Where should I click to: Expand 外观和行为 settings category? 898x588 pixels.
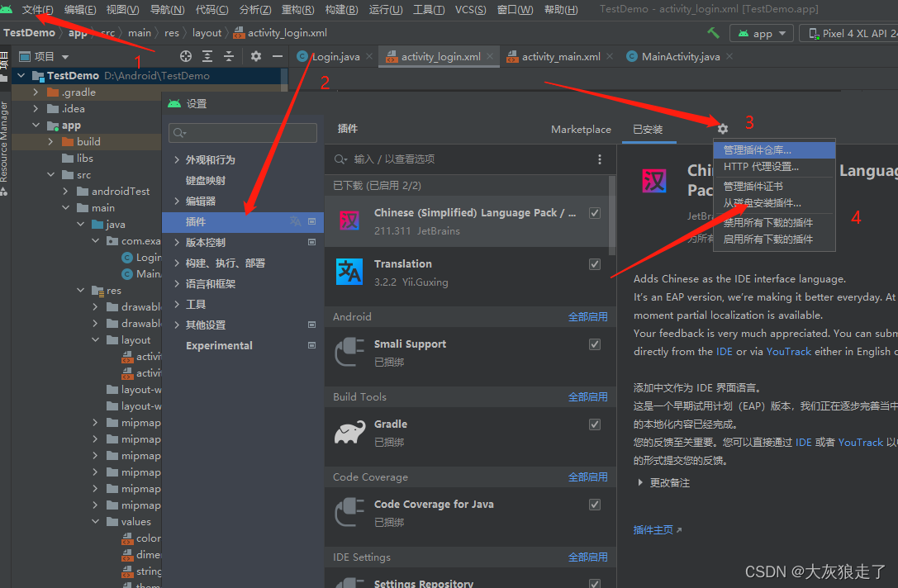177,159
